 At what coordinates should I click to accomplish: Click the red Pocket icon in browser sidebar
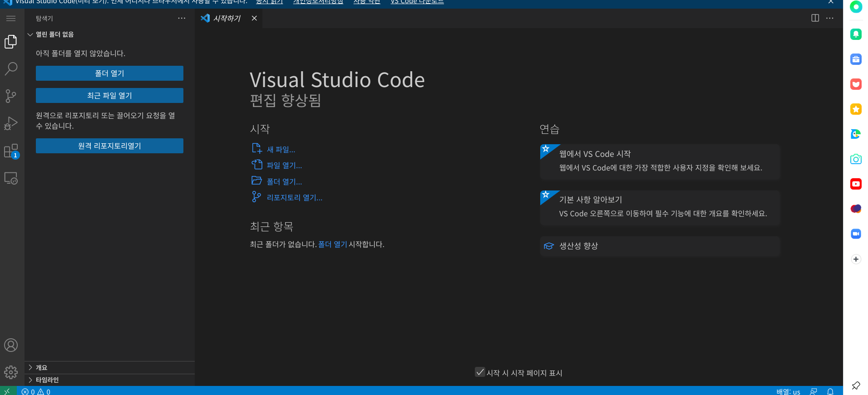[x=856, y=84]
